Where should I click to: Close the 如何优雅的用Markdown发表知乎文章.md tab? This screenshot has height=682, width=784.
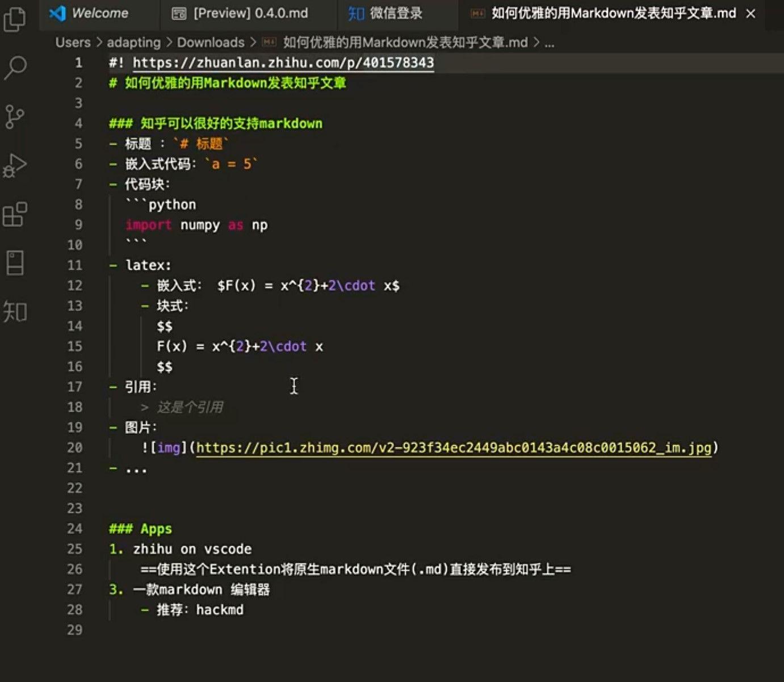pos(751,13)
